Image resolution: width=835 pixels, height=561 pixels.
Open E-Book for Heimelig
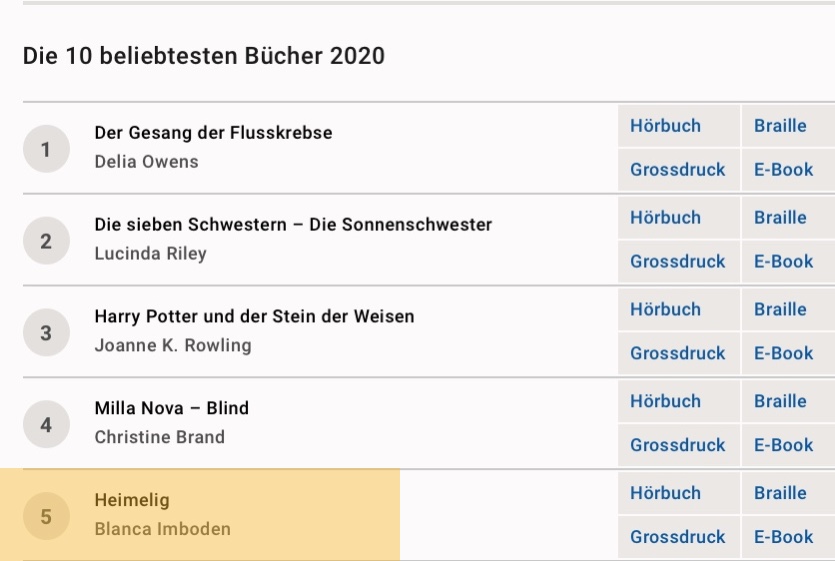tap(788, 536)
